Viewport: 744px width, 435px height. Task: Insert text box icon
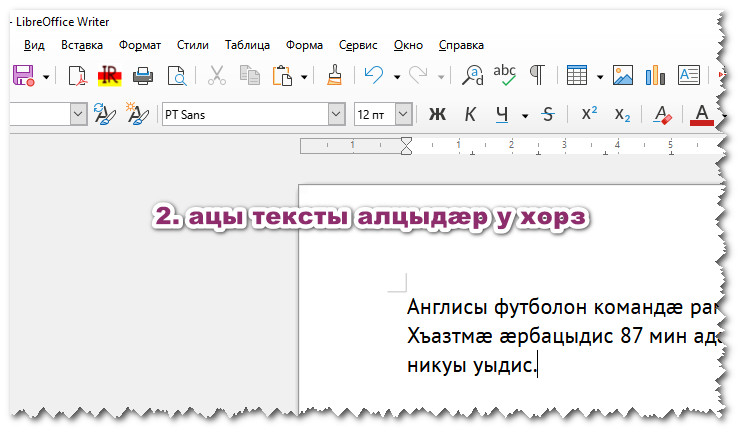pyautogui.click(x=688, y=75)
